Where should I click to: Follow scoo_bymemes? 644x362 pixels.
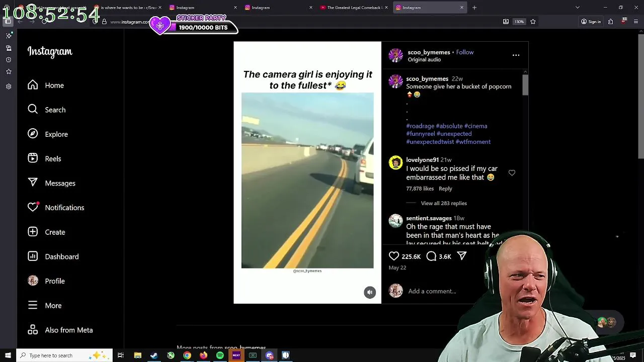click(464, 52)
